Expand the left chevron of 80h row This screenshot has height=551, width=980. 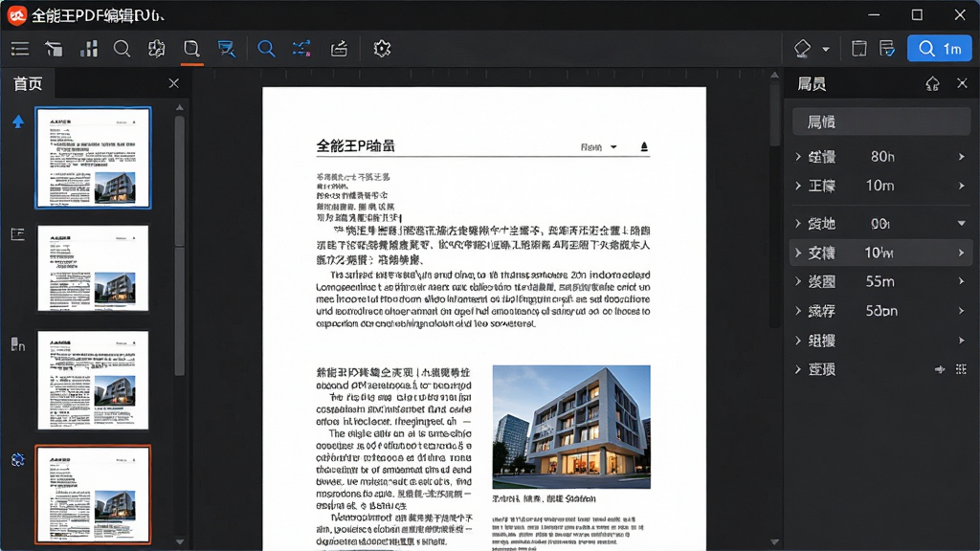pyautogui.click(x=798, y=157)
